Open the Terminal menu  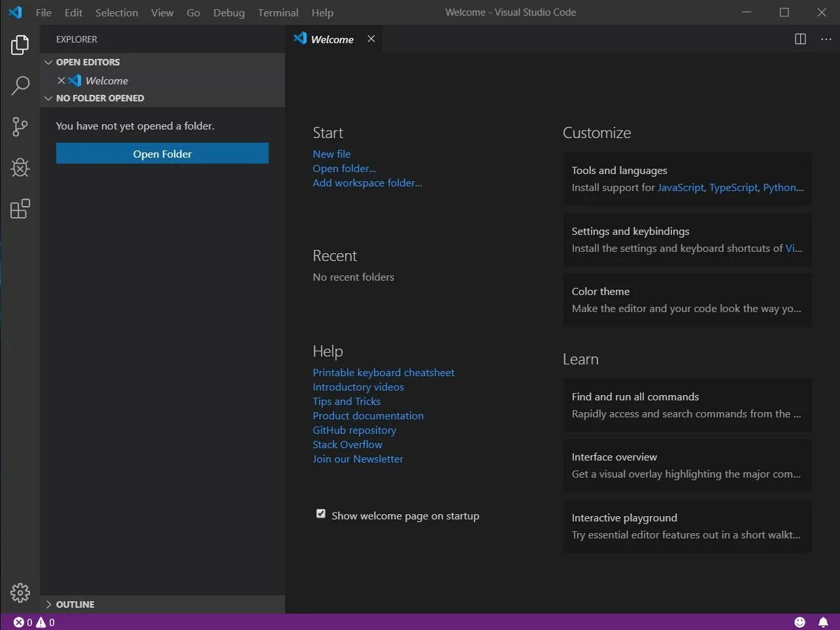pos(278,12)
